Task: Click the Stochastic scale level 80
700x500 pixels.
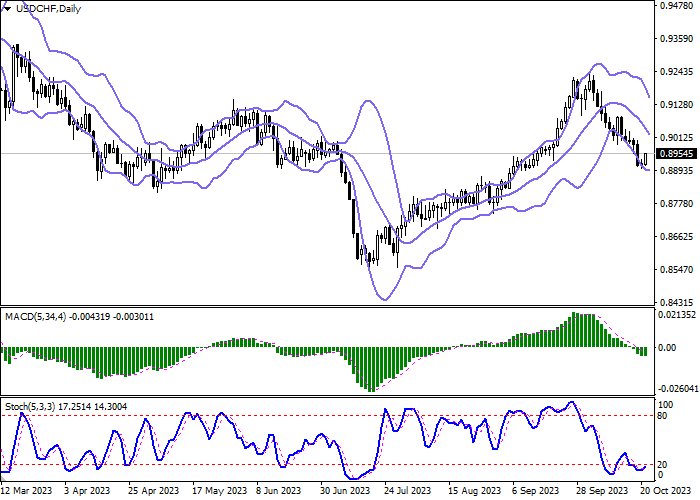Action: click(662, 416)
